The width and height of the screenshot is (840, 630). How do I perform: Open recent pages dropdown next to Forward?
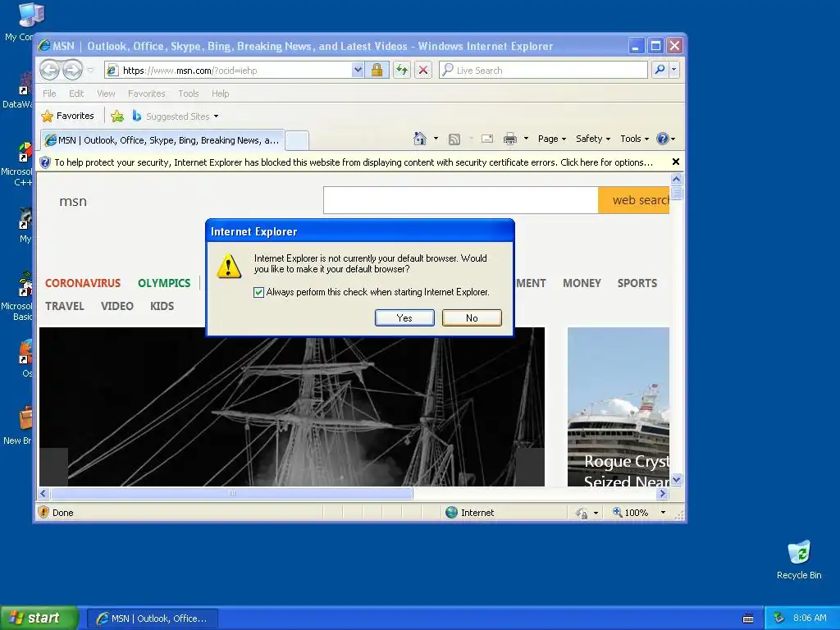pos(90,71)
